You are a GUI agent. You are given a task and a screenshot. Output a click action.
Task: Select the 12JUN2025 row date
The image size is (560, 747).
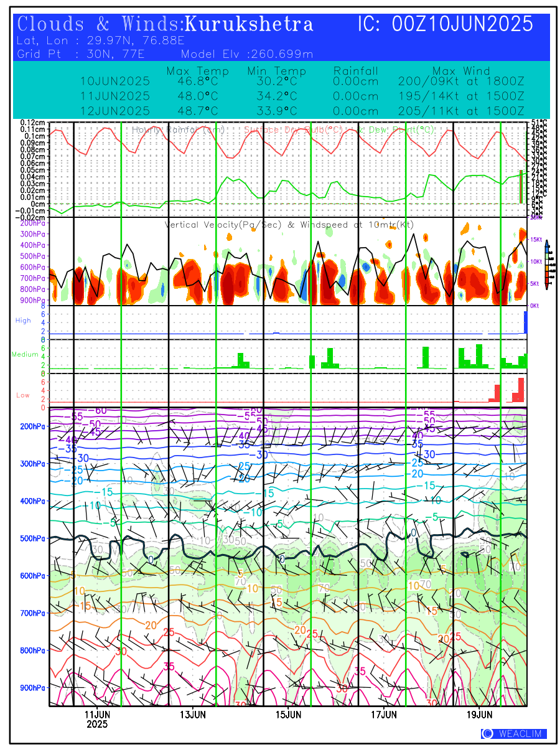[x=115, y=111]
